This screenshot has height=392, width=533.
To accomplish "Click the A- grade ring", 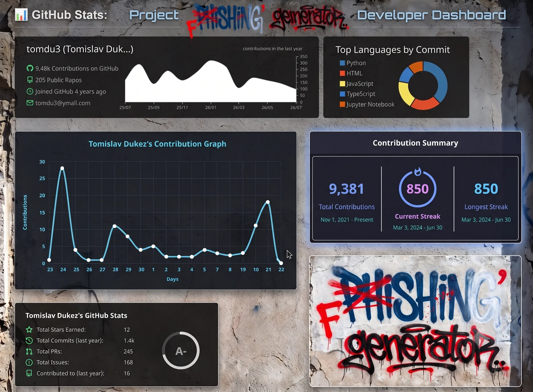I will click(x=181, y=351).
